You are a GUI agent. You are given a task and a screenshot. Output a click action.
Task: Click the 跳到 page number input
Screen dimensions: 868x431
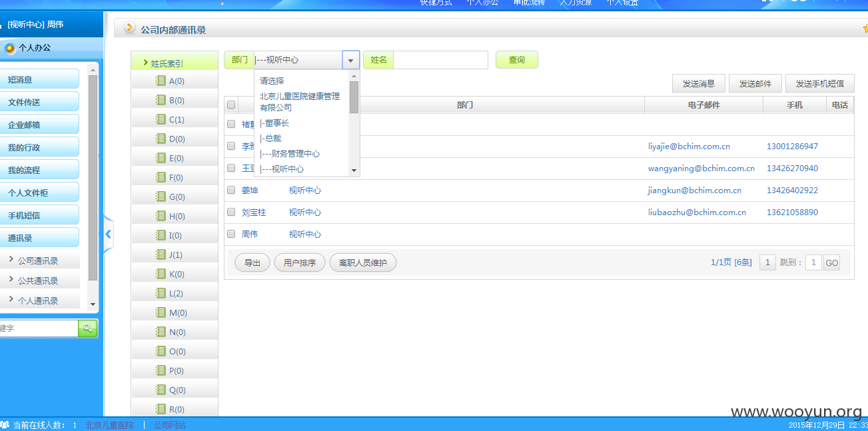coord(813,262)
